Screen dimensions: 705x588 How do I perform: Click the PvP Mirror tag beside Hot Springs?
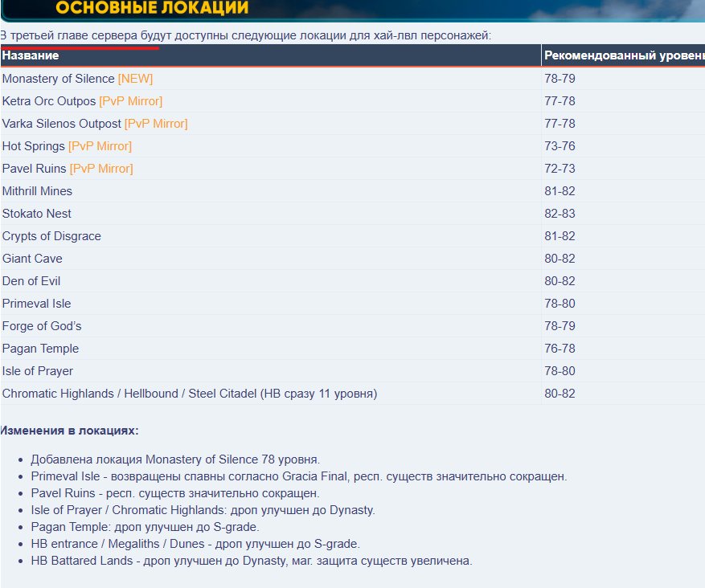pyautogui.click(x=100, y=146)
